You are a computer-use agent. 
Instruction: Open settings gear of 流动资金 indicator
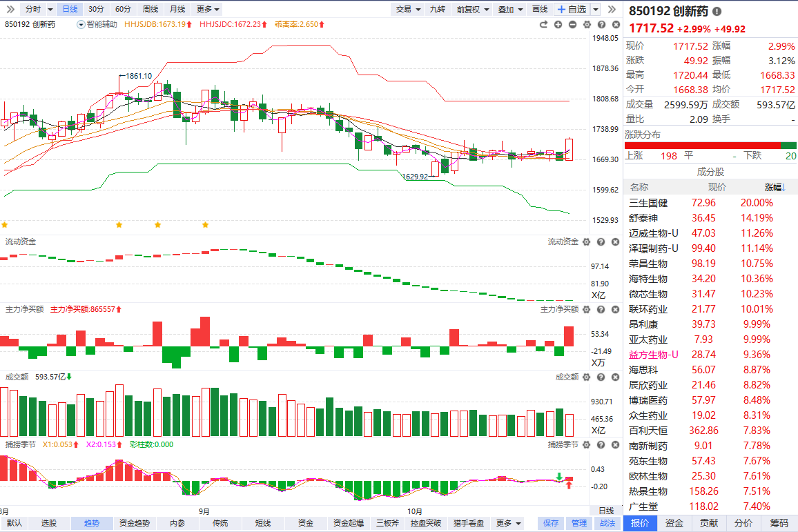(x=586, y=242)
